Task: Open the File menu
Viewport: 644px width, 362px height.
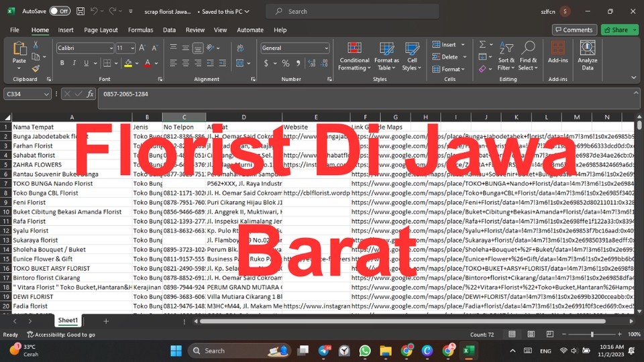Action: 14,30
